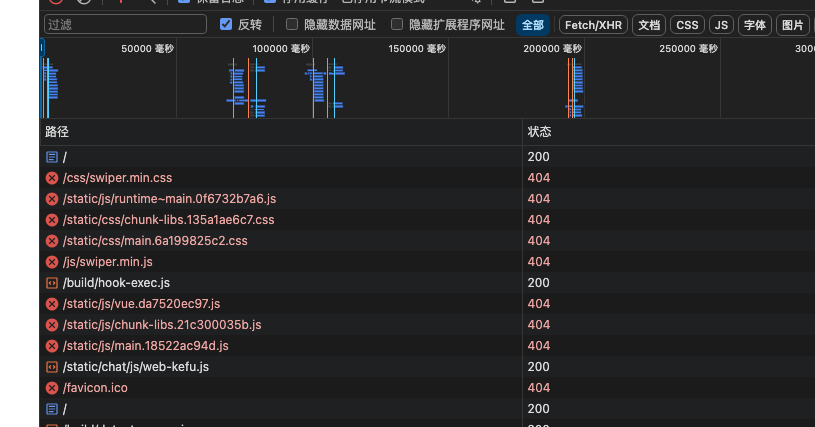The image size is (815, 427).
Task: Filter requests by 图片 type
Action: [793, 25]
